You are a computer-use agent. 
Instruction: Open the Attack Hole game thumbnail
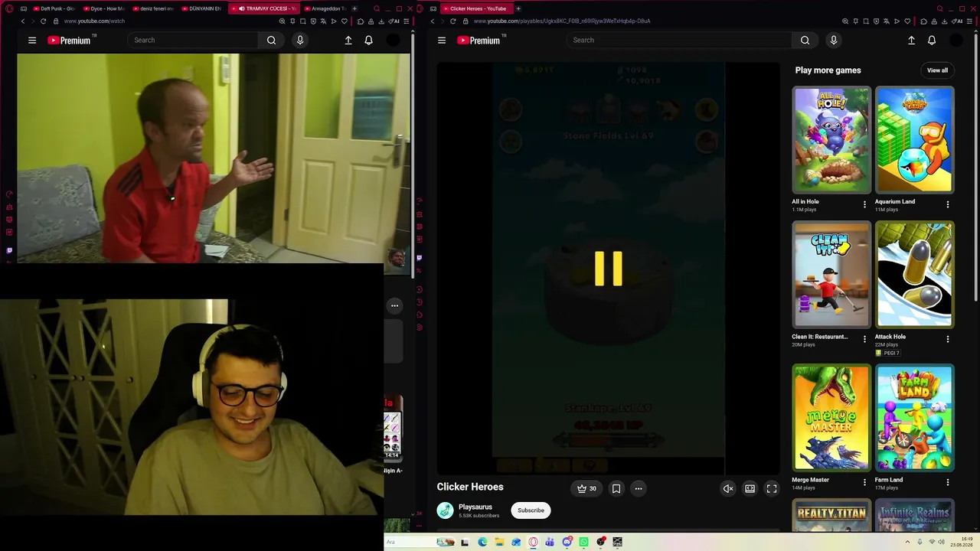tap(915, 274)
